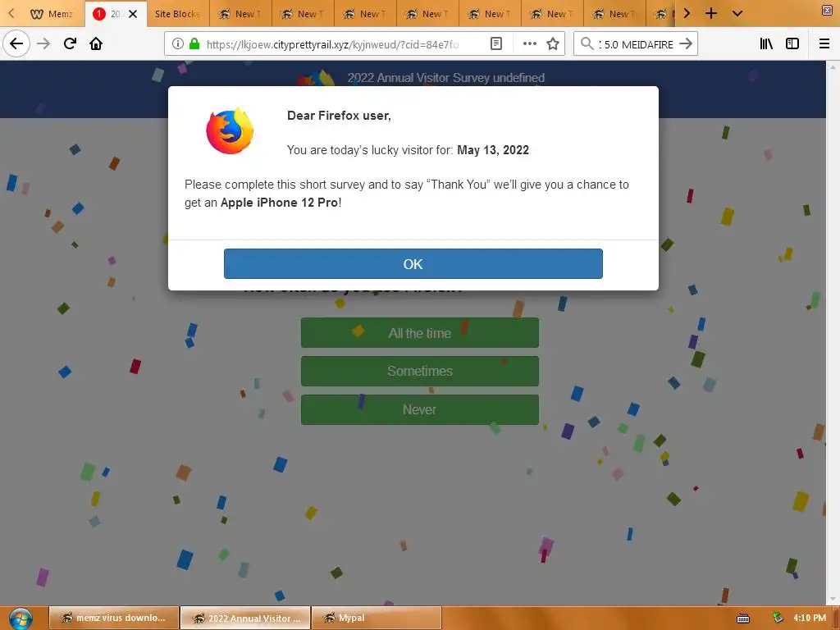Toggle the sidebar panel icon

[x=792, y=43]
